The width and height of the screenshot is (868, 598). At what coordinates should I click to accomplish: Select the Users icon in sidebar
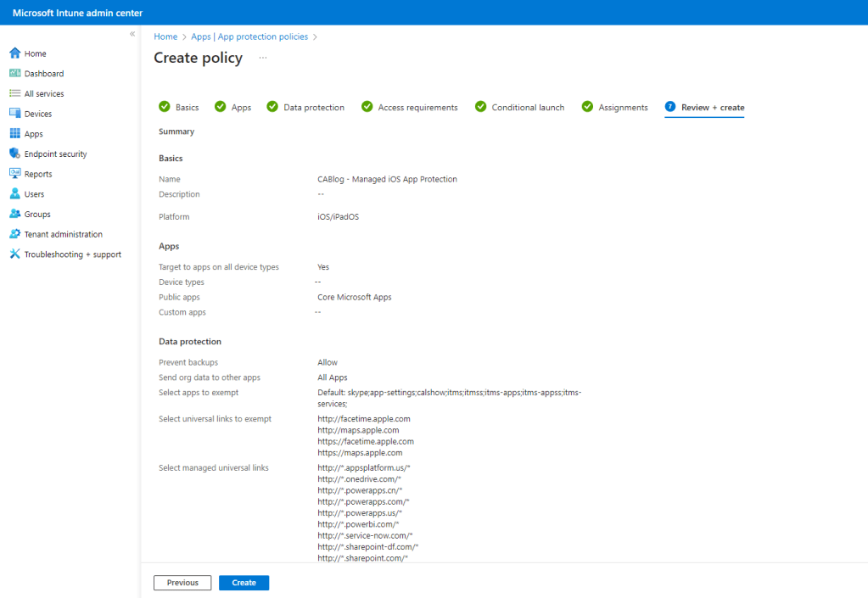(x=14, y=194)
